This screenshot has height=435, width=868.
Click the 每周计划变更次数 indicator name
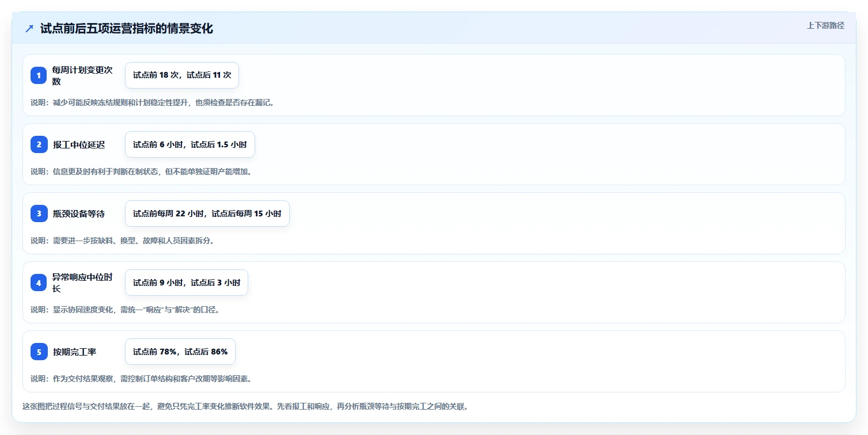[x=82, y=75]
